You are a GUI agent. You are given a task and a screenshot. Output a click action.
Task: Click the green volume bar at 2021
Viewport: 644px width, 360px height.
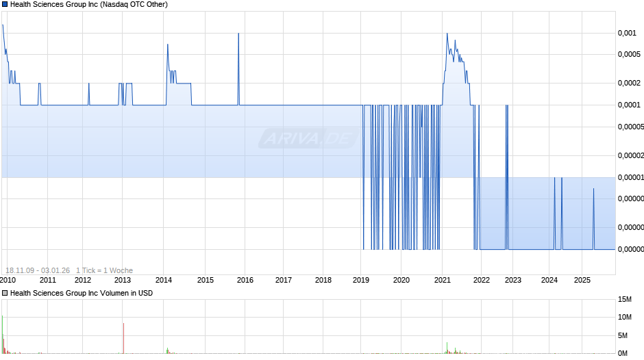447,348
